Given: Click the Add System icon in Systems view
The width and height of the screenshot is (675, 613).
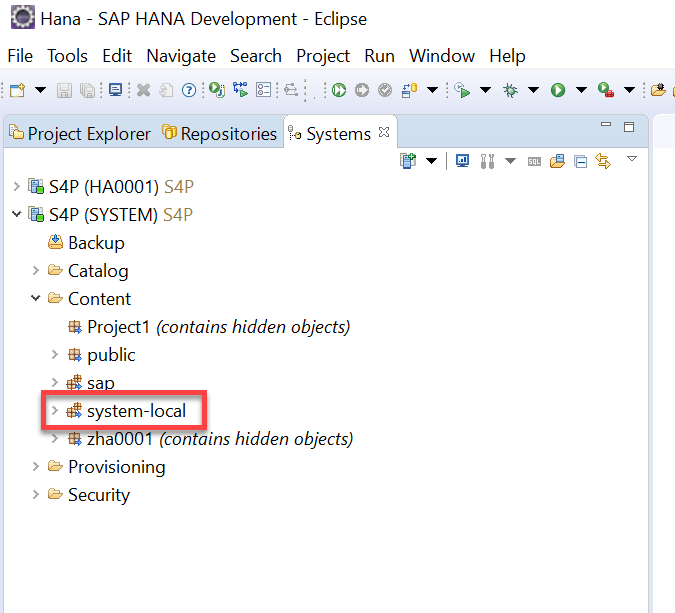Looking at the screenshot, I should point(408,161).
